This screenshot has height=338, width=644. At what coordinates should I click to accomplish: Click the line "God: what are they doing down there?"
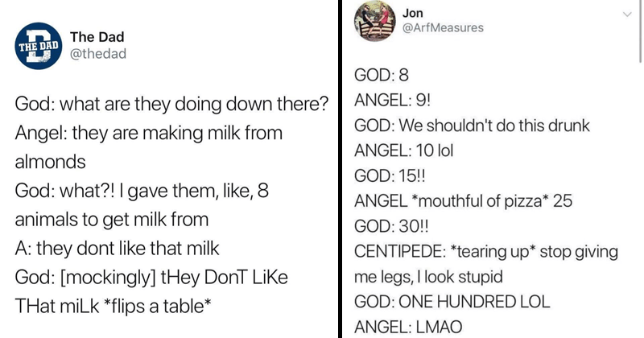click(x=170, y=105)
